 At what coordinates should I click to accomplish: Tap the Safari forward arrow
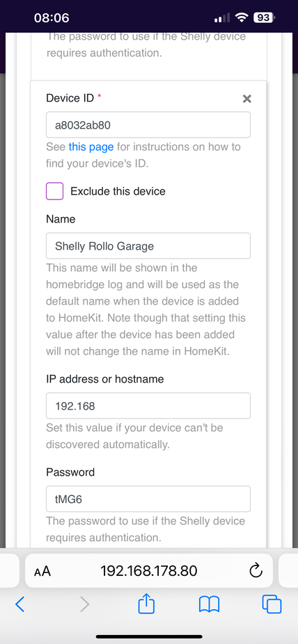click(84, 604)
